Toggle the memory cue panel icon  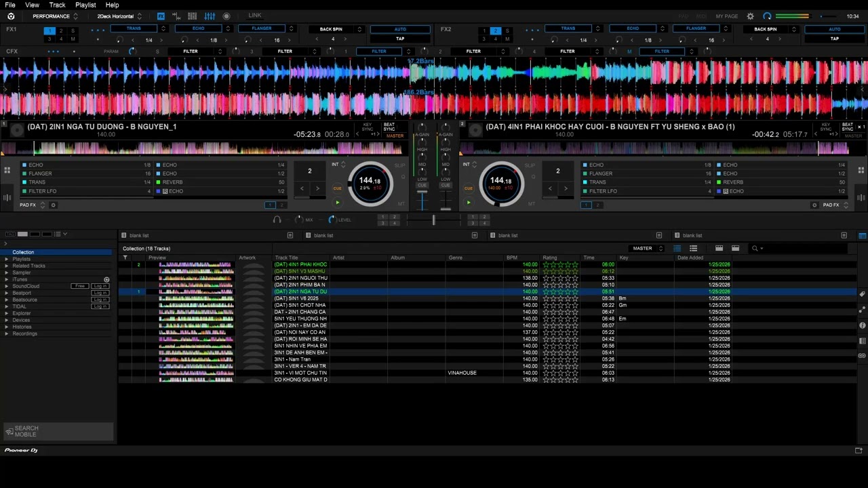coord(177,16)
